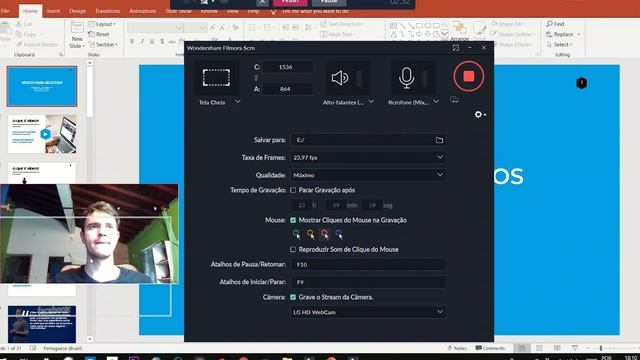Screen dimensions: 640x360
Task: Click the oval shape in PowerPoint shapes gallery
Action: pyautogui.click(x=428, y=25)
